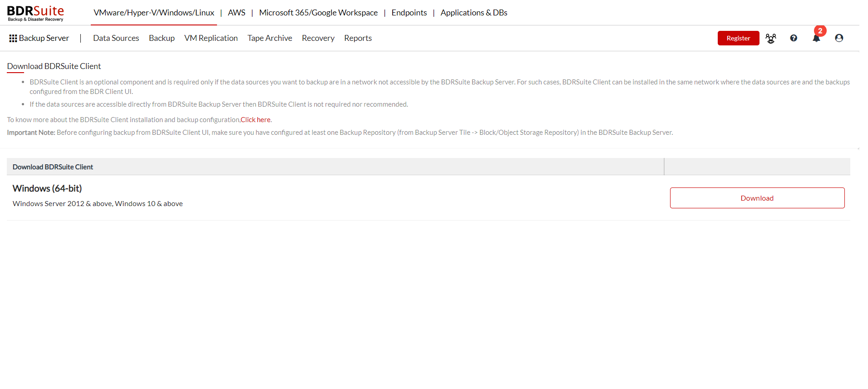Click the 'Important Note:' label

pyautogui.click(x=31, y=133)
